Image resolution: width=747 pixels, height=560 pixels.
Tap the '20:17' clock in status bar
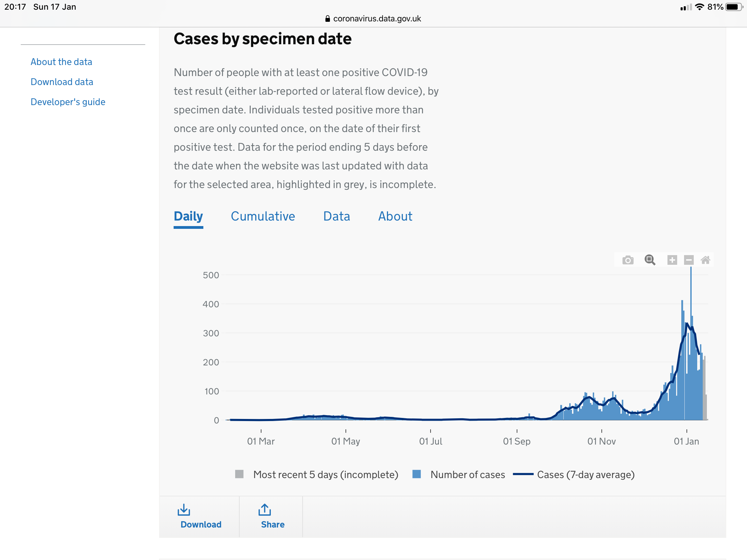(15, 7)
